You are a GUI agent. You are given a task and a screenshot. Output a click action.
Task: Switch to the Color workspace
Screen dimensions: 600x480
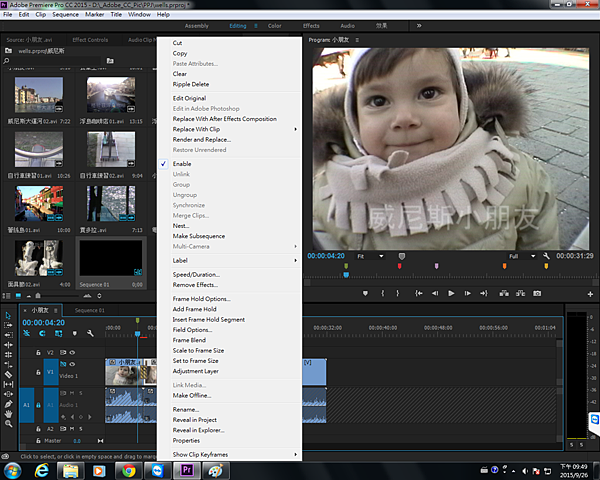[274, 26]
